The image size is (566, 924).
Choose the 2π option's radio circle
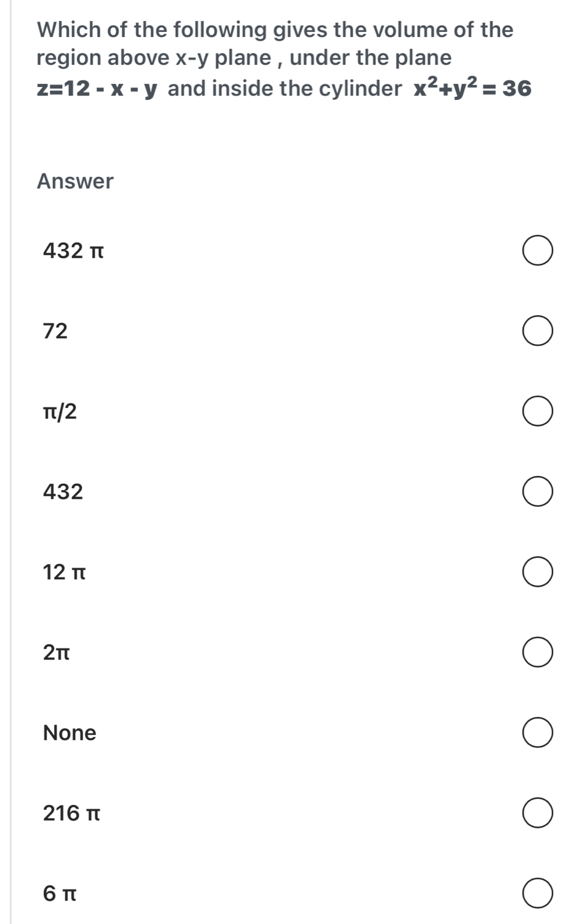(538, 653)
